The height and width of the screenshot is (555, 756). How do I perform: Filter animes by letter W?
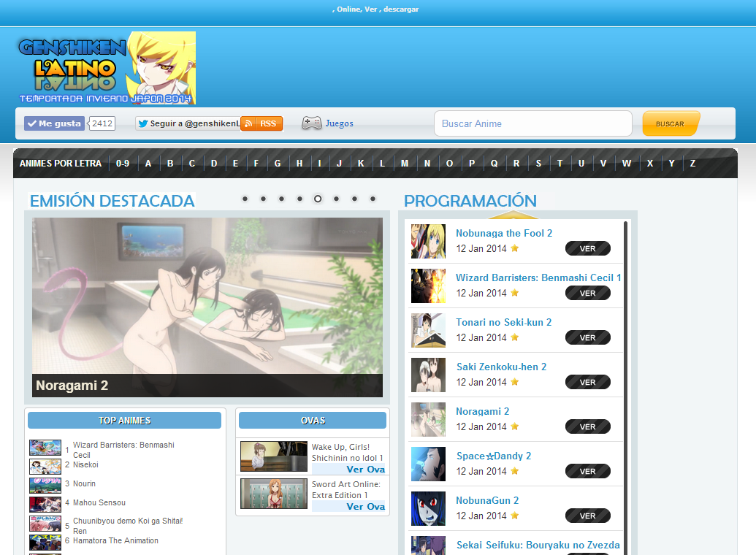pyautogui.click(x=626, y=164)
